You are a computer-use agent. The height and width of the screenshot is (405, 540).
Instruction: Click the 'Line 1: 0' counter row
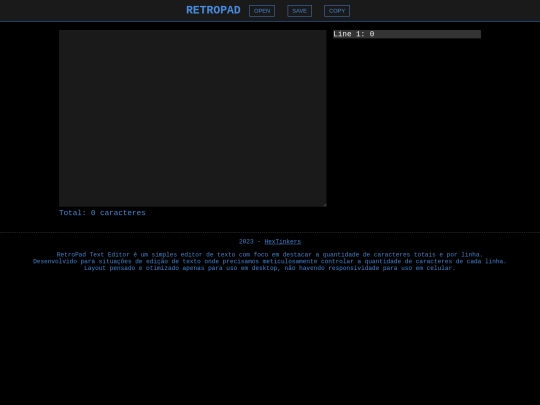(x=407, y=34)
